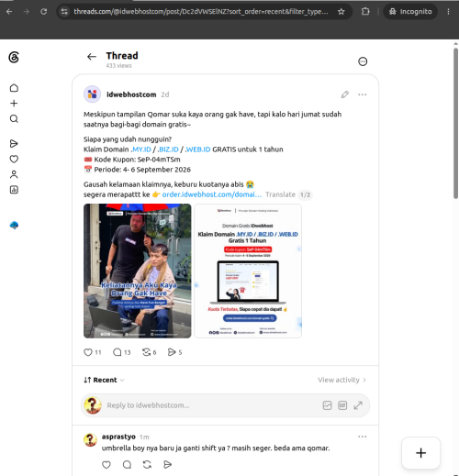Go to Home feed in sidebar
The image size is (459, 476).
pyautogui.click(x=14, y=88)
